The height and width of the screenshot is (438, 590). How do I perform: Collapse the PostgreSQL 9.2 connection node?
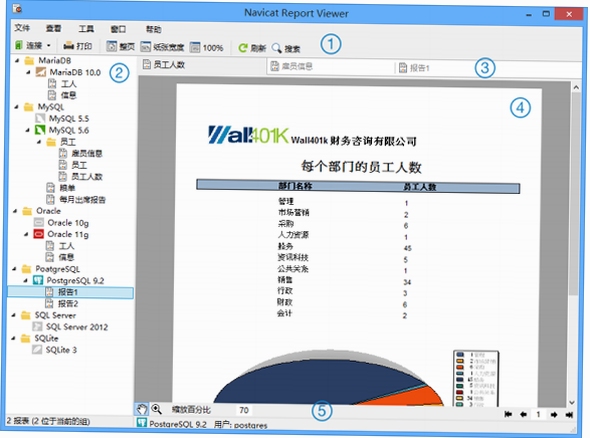click(26, 280)
